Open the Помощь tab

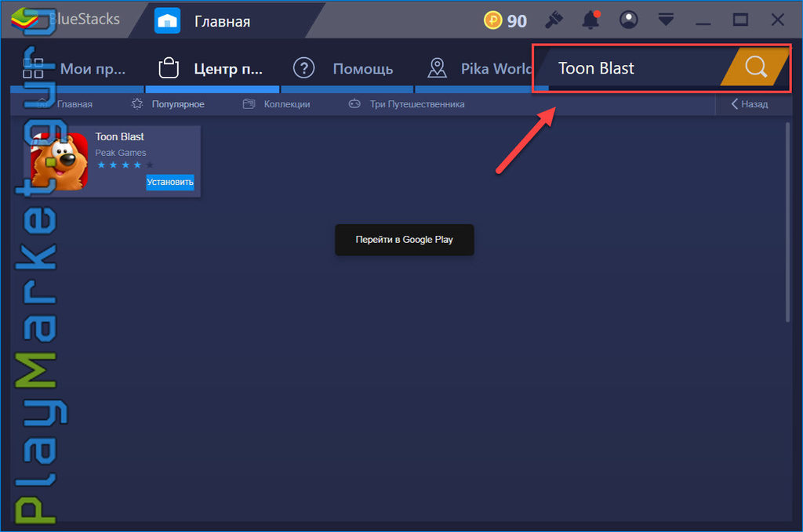[x=347, y=68]
